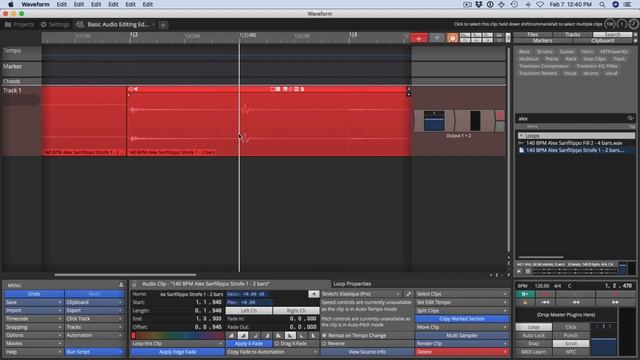Toggle the Snap button
Viewport: 640px width, 360px height.
pos(534,343)
